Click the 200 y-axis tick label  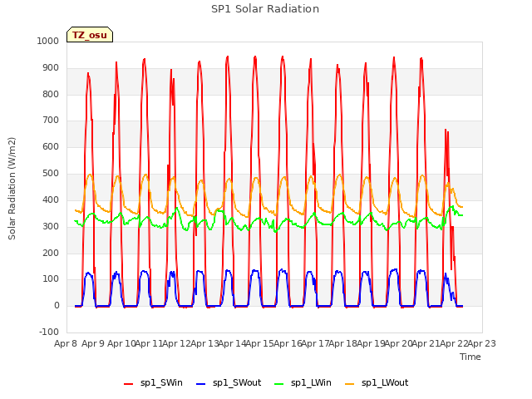point(51,253)
